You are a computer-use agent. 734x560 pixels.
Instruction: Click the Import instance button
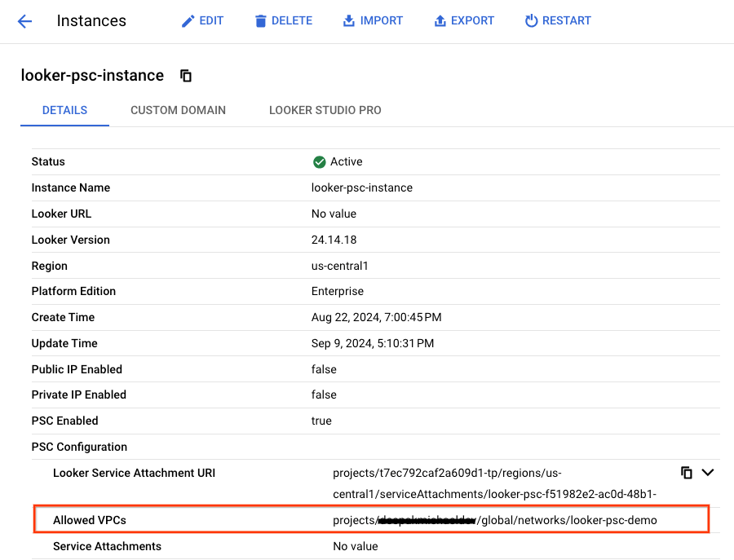click(x=373, y=21)
